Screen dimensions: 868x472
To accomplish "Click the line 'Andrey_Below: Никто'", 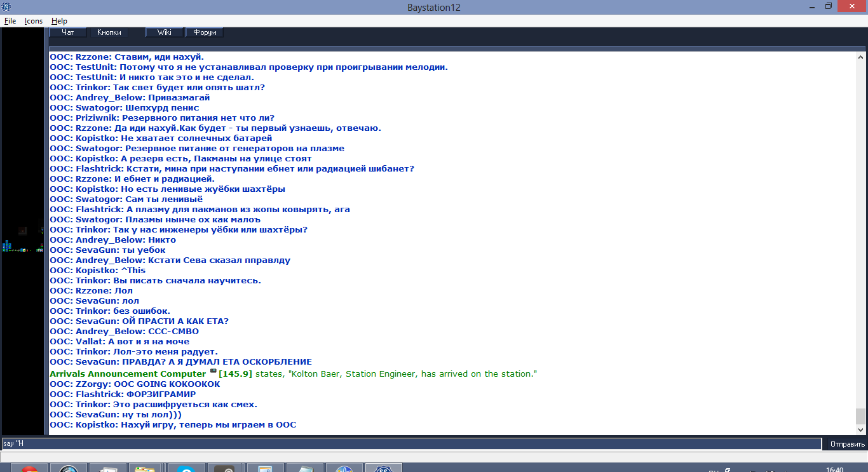I will (x=112, y=240).
